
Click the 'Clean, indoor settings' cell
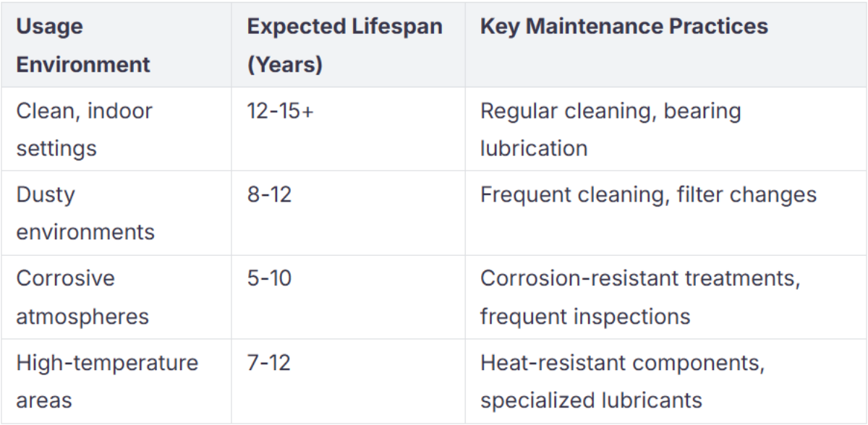pyautogui.click(x=84, y=129)
